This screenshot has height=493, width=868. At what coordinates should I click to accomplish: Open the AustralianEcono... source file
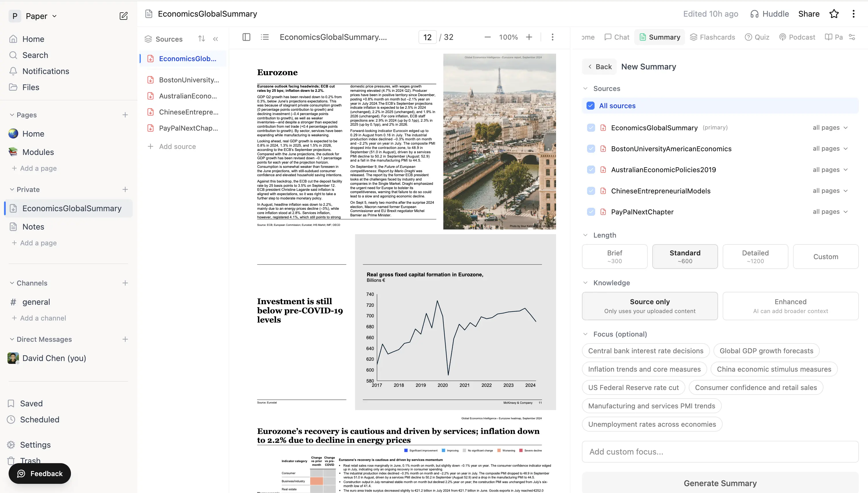(x=183, y=96)
